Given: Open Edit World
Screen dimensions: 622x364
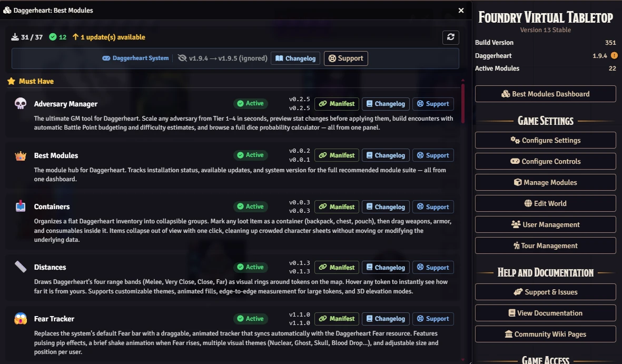Looking at the screenshot, I should tap(546, 203).
